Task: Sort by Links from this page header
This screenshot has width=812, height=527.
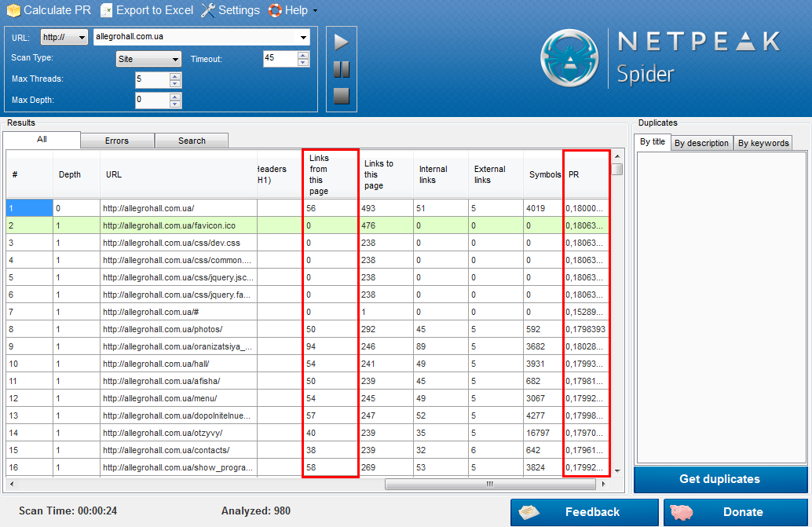Action: click(331, 175)
